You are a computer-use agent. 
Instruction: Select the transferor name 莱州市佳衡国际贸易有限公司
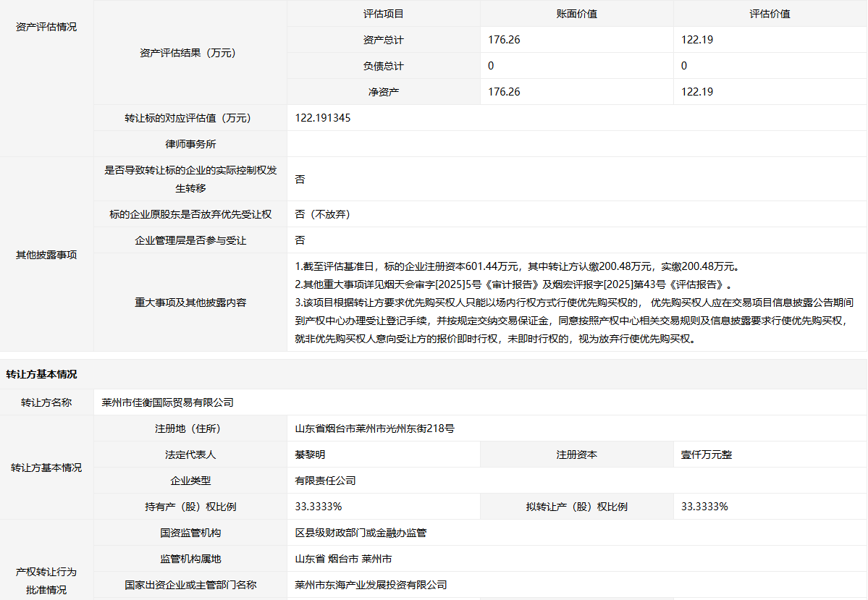[x=168, y=402]
